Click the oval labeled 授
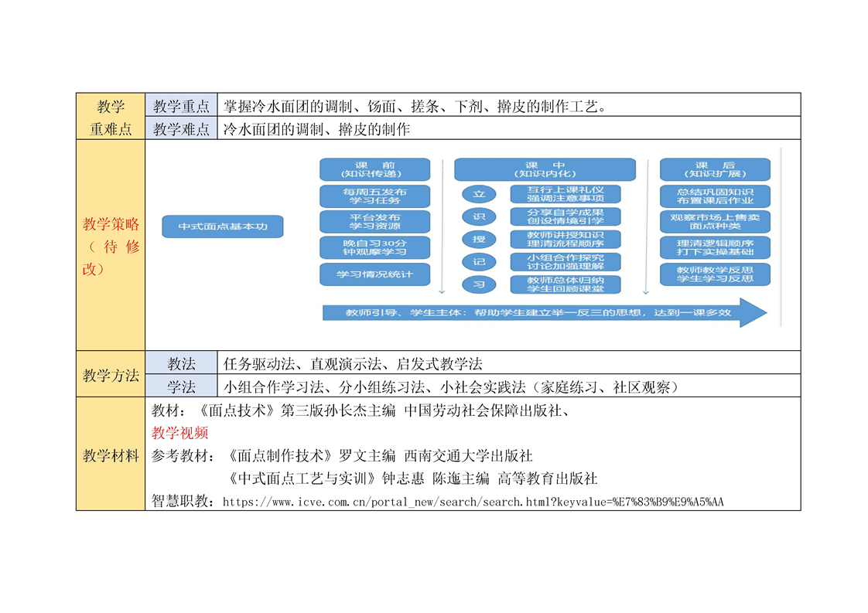Viewport: 868px width, 613px height. point(479,239)
